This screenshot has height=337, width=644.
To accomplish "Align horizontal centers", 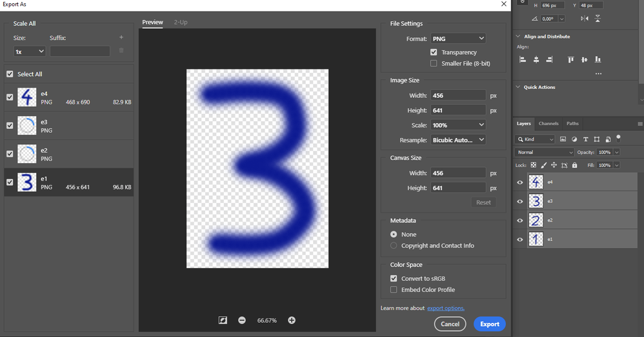I will (x=536, y=59).
